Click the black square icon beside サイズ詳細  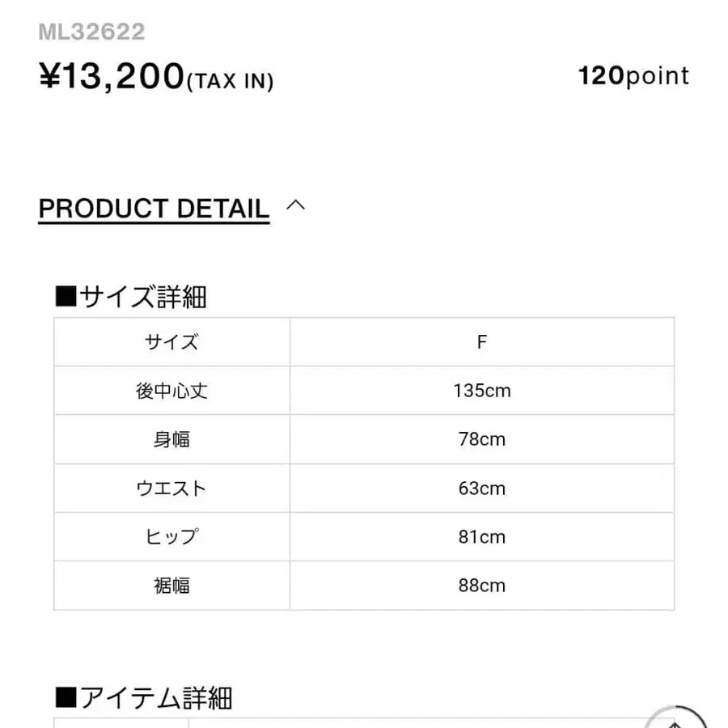coord(64,296)
